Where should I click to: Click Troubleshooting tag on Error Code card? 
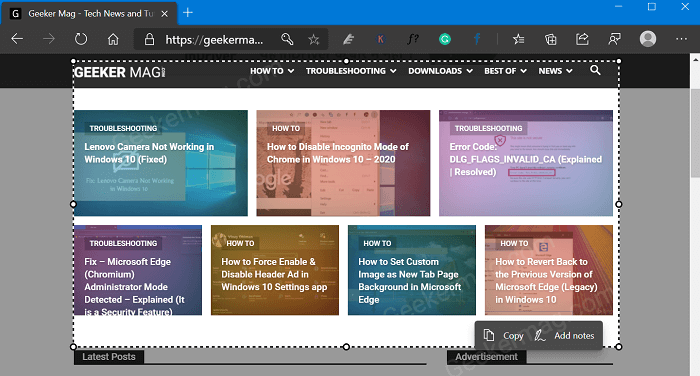click(488, 128)
